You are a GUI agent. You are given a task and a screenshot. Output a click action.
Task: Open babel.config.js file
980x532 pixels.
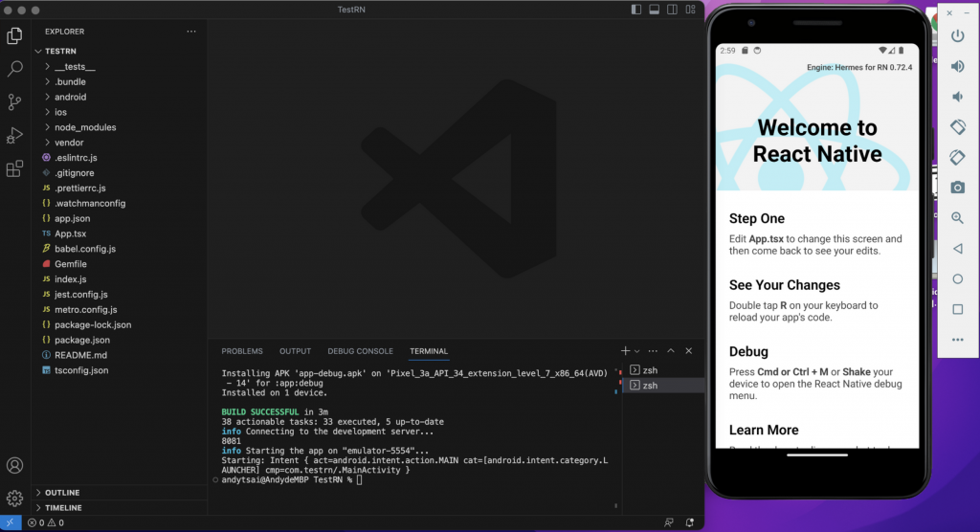[x=120, y=249]
